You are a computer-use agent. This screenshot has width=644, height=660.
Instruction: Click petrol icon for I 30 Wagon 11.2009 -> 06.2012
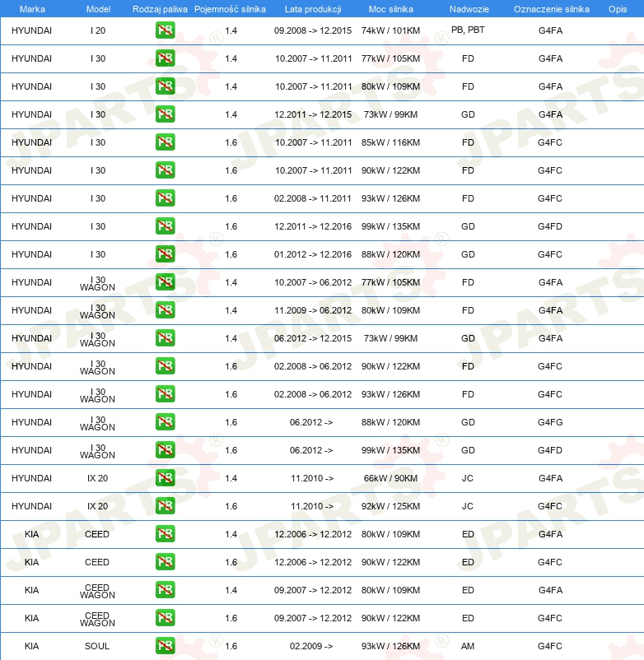[165, 310]
